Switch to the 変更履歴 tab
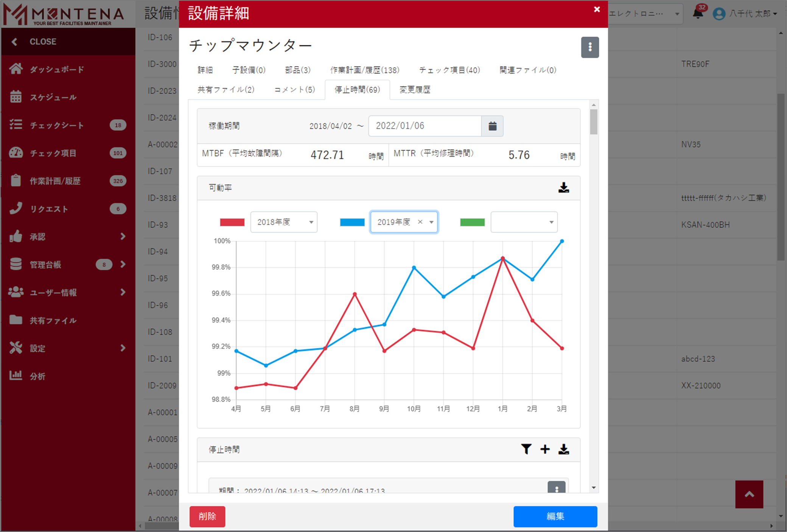787x532 pixels. point(415,90)
